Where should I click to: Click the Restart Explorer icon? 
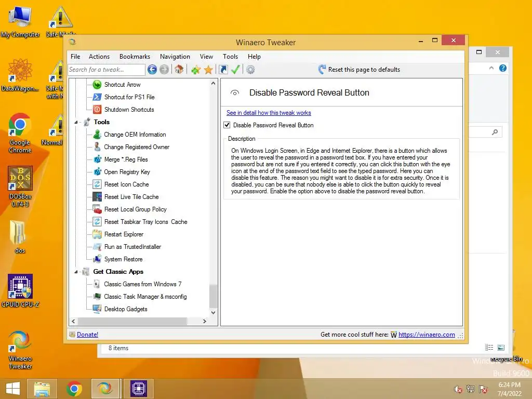[97, 234]
